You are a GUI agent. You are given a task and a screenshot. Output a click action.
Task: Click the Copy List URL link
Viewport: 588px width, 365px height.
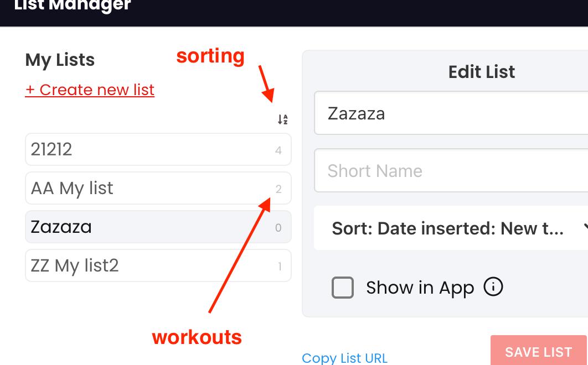click(x=344, y=358)
